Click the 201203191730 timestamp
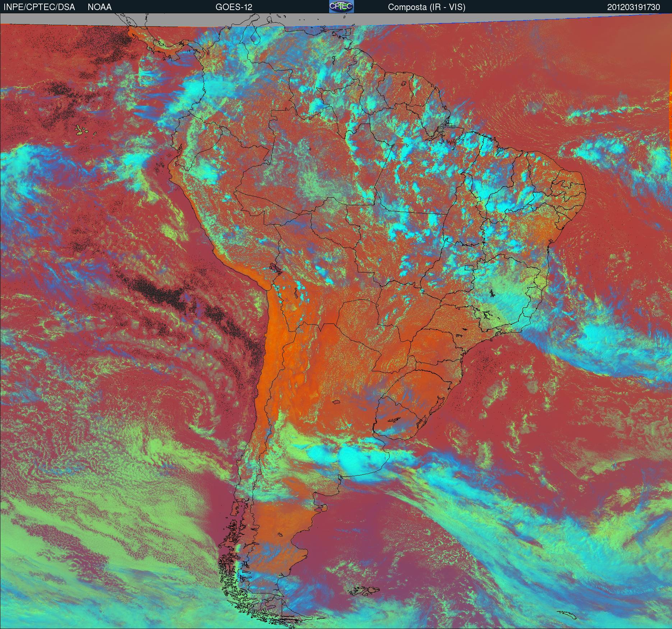This screenshot has height=629, width=672. (634, 7)
